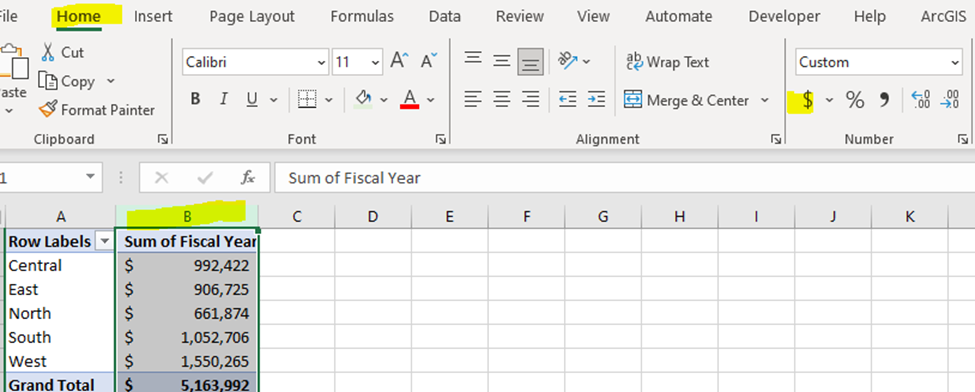Viewport: 975px width, 392px height.
Task: Toggle Bold formatting
Action: [x=195, y=99]
